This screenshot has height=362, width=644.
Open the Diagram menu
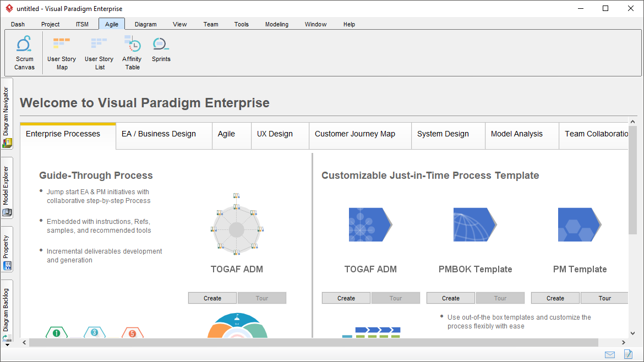[146, 24]
